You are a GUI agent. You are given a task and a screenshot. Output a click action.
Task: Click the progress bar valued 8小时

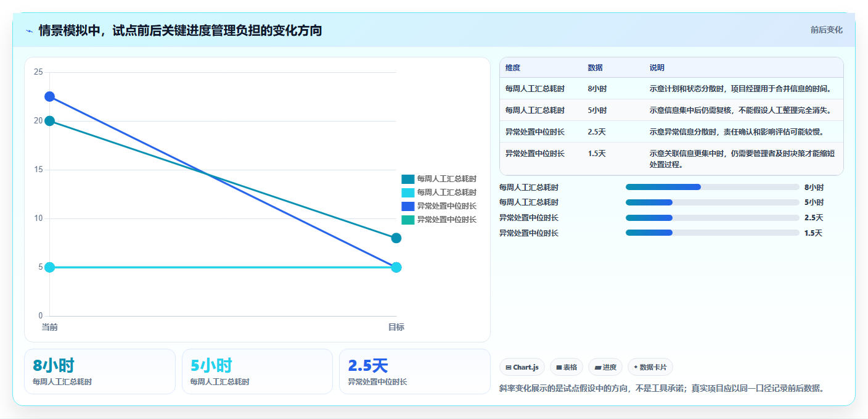713,187
